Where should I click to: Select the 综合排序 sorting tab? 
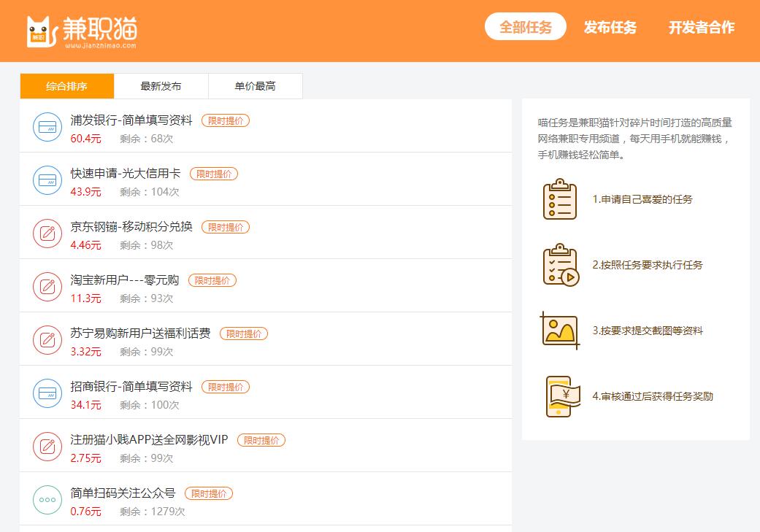tap(67, 86)
